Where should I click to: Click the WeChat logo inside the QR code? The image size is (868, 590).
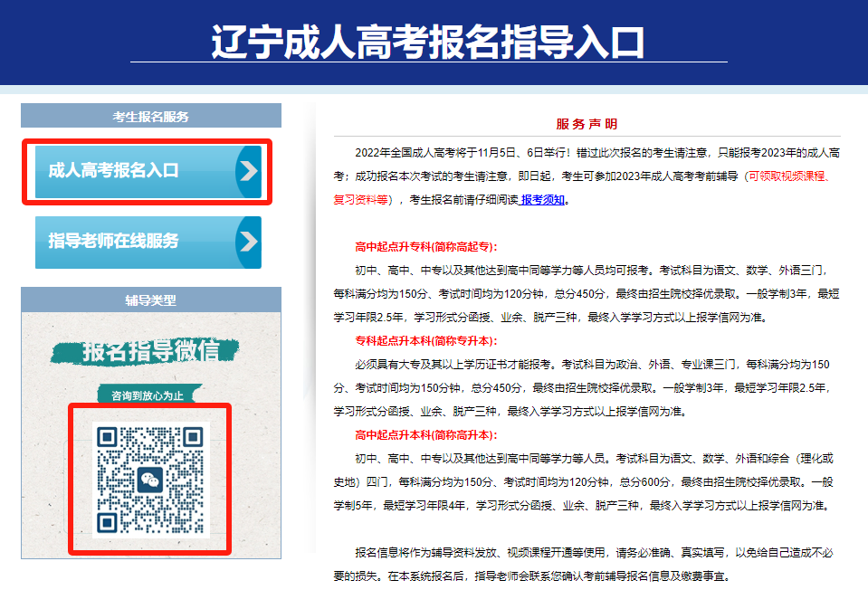(x=150, y=480)
